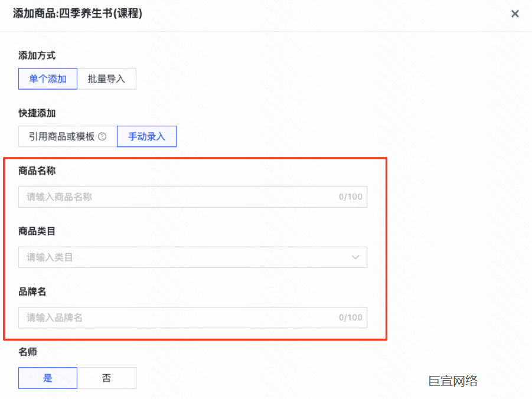The height and width of the screenshot is (399, 532).
Task: Select 单个添加 mode
Action: point(48,79)
